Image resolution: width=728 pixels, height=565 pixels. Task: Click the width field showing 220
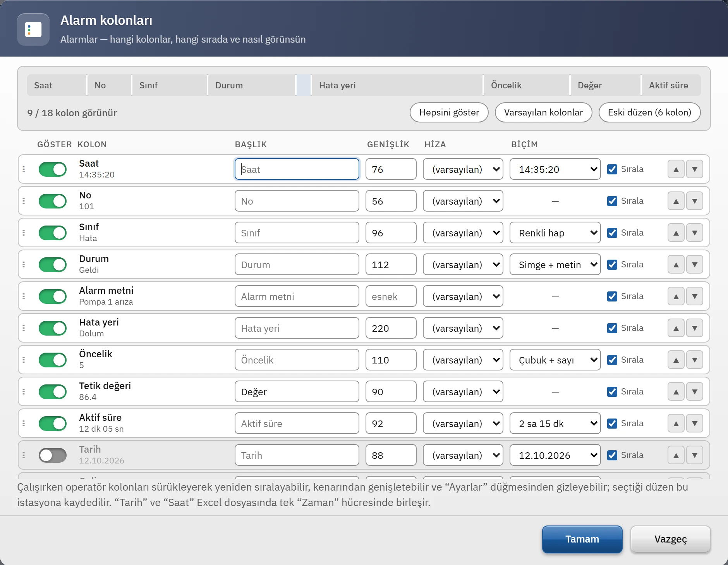tap(391, 328)
